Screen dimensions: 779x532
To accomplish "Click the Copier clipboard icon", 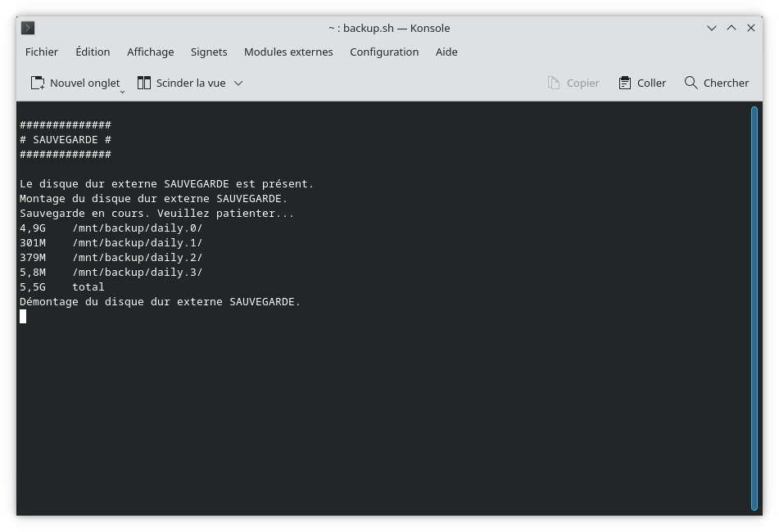I will pyautogui.click(x=554, y=82).
